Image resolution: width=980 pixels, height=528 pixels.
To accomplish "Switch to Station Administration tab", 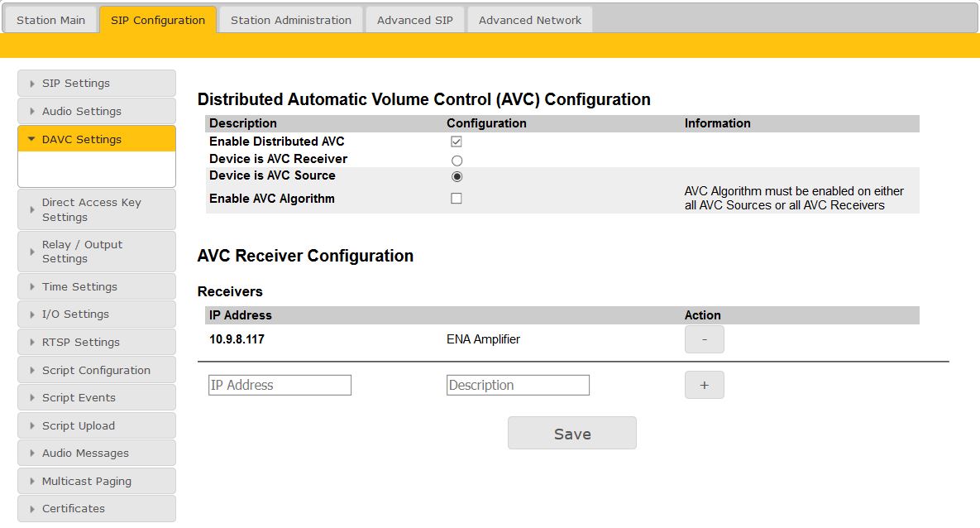I will pos(290,20).
